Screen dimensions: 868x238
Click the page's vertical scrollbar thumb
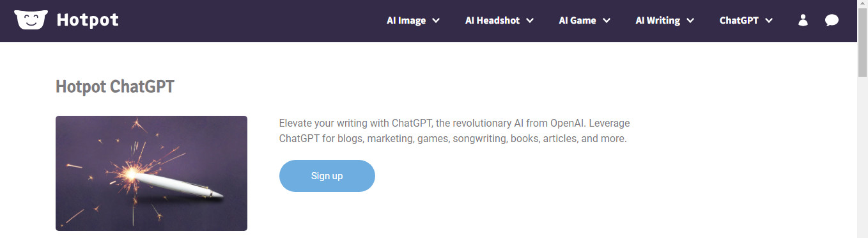click(862, 44)
